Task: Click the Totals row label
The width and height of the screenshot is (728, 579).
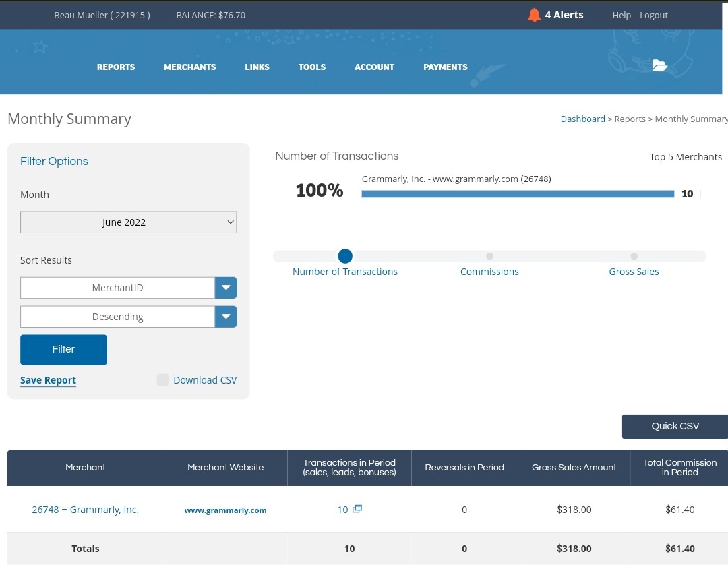Action: 86,549
